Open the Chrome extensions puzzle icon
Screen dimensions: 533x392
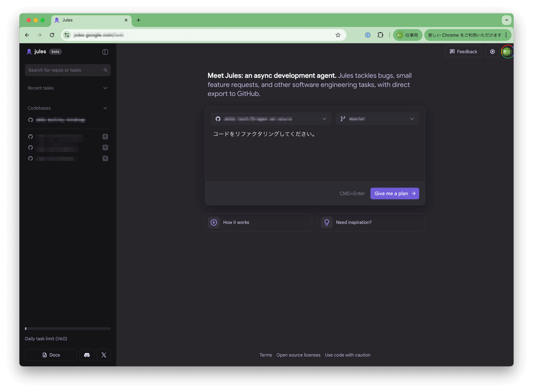[x=380, y=35]
